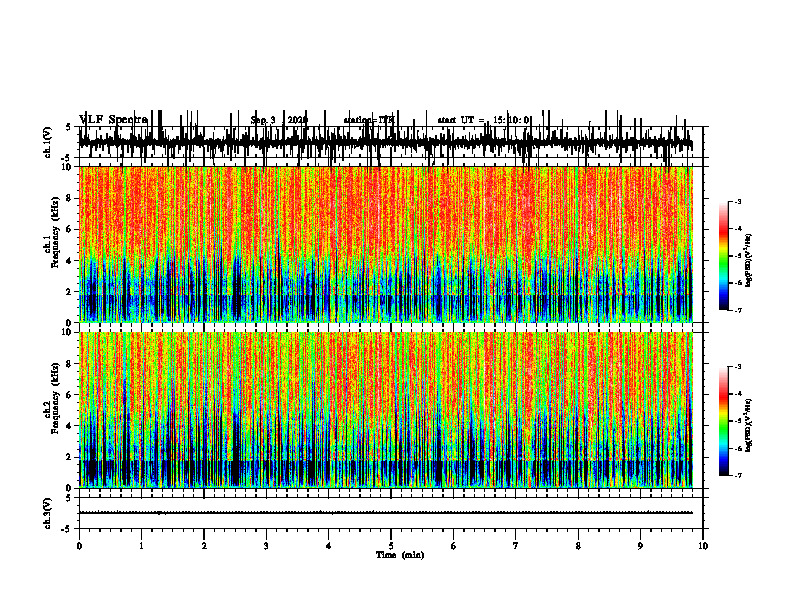
Task: Click the ch.1 voltage waveform trace
Action: 386,142
